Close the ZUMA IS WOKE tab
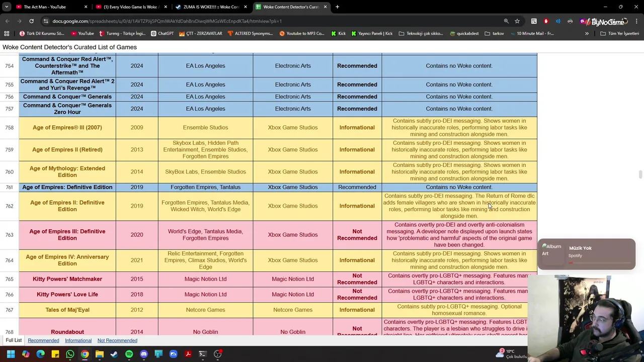The height and width of the screenshot is (362, 644). click(246, 7)
